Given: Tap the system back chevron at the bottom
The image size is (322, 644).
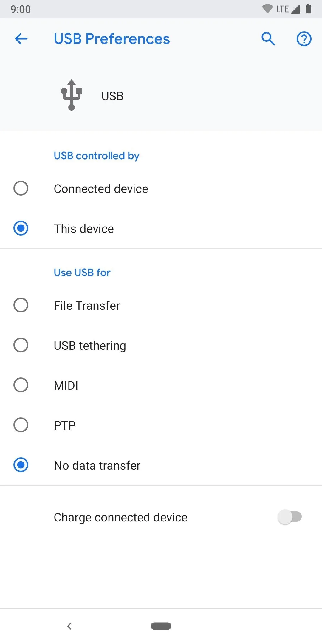Looking at the screenshot, I should [x=69, y=626].
